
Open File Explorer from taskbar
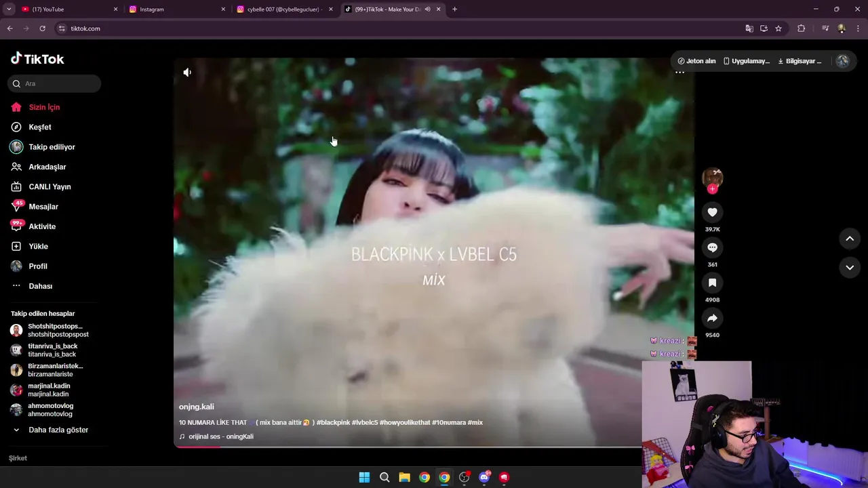pyautogui.click(x=404, y=477)
